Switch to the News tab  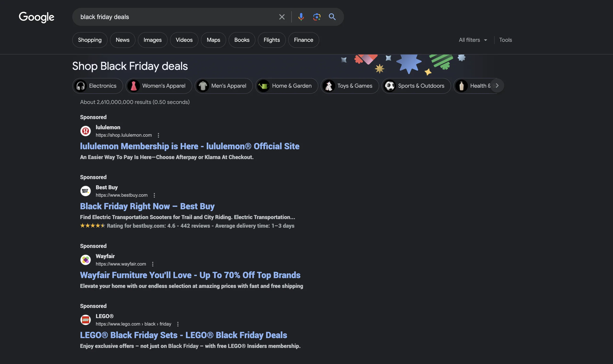pos(123,40)
